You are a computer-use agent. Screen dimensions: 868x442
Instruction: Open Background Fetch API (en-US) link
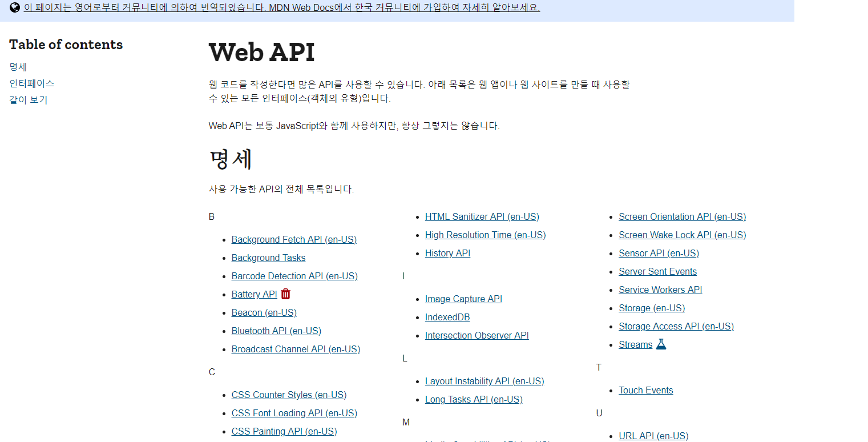(294, 239)
